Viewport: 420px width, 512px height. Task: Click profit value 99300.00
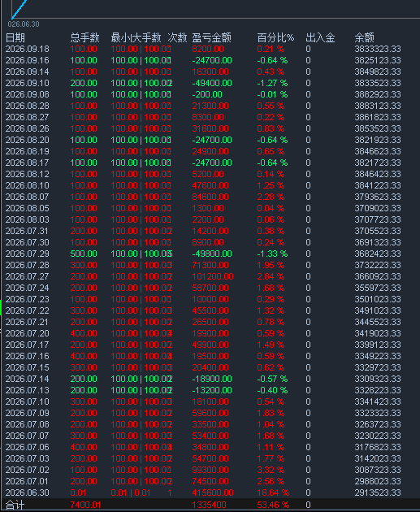coord(210,470)
